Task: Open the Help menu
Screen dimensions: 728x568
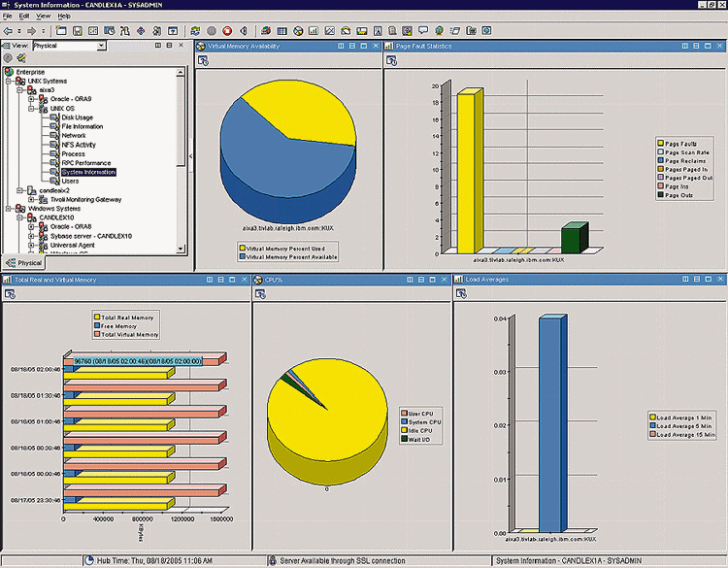Action: click(x=64, y=16)
